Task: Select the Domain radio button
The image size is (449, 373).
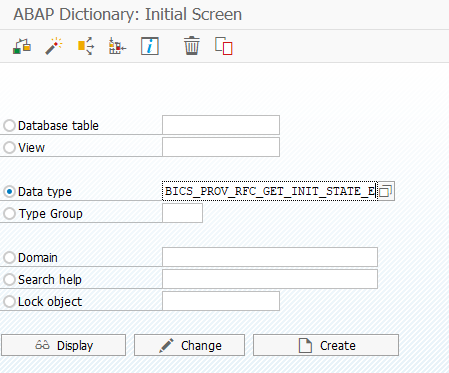Action: click(x=9, y=258)
